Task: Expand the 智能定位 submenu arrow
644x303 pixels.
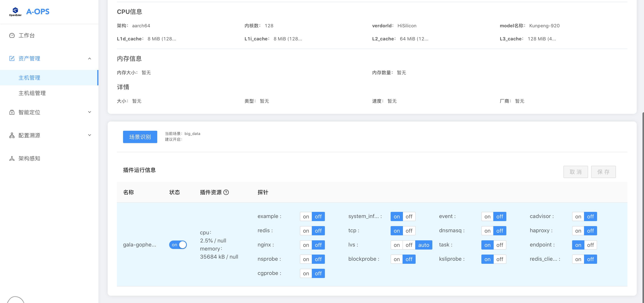Action: [90, 112]
